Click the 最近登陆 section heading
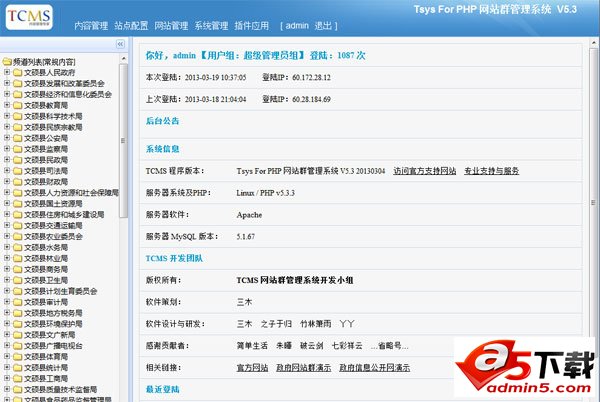The height and width of the screenshot is (402, 600). [x=162, y=389]
